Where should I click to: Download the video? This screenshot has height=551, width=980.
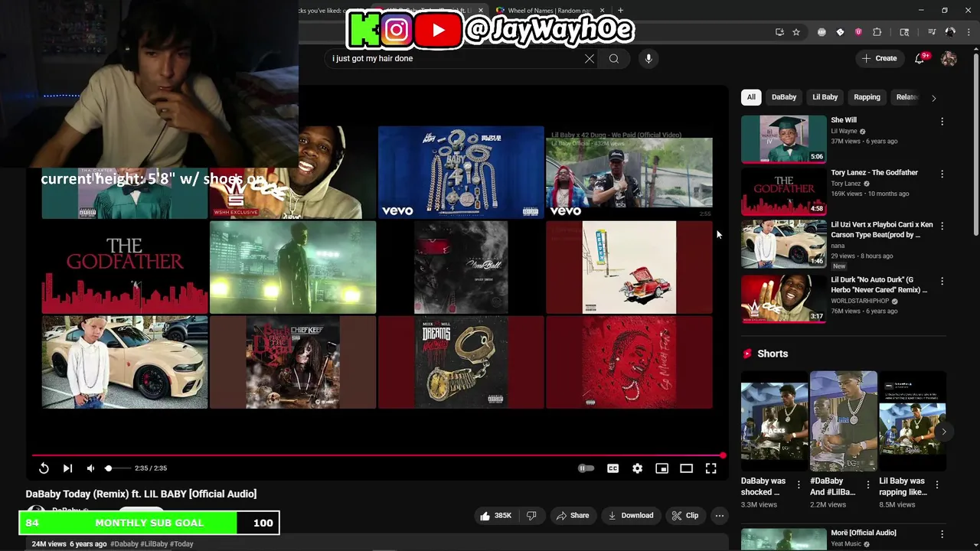[631, 516]
